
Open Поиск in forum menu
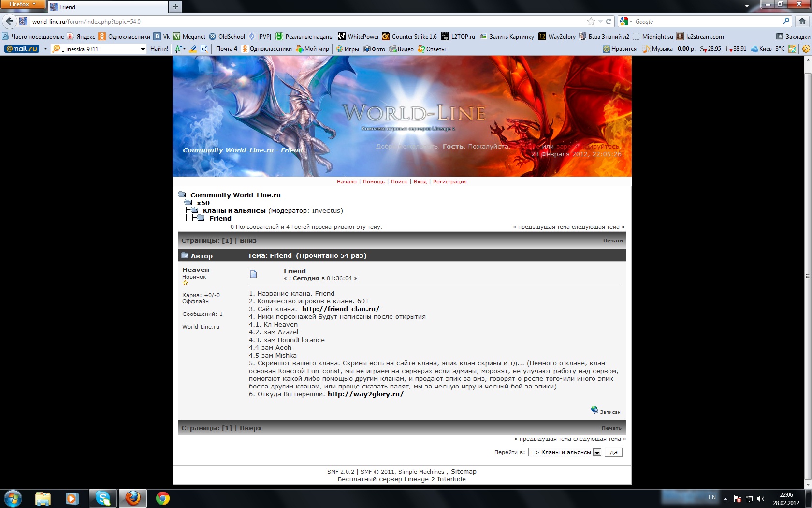(399, 182)
